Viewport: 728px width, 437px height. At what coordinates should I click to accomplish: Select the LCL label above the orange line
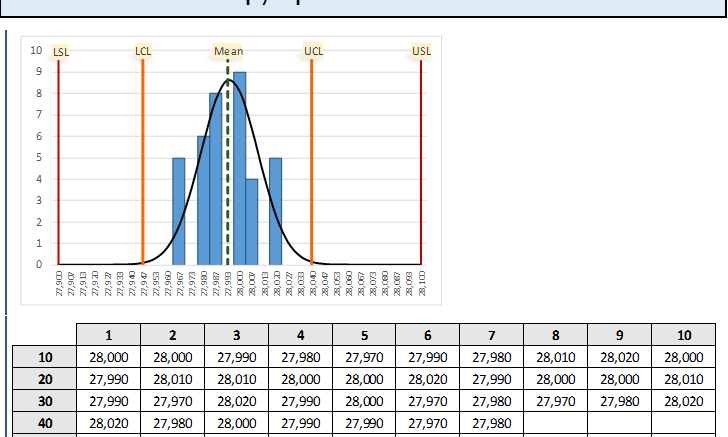[x=143, y=51]
